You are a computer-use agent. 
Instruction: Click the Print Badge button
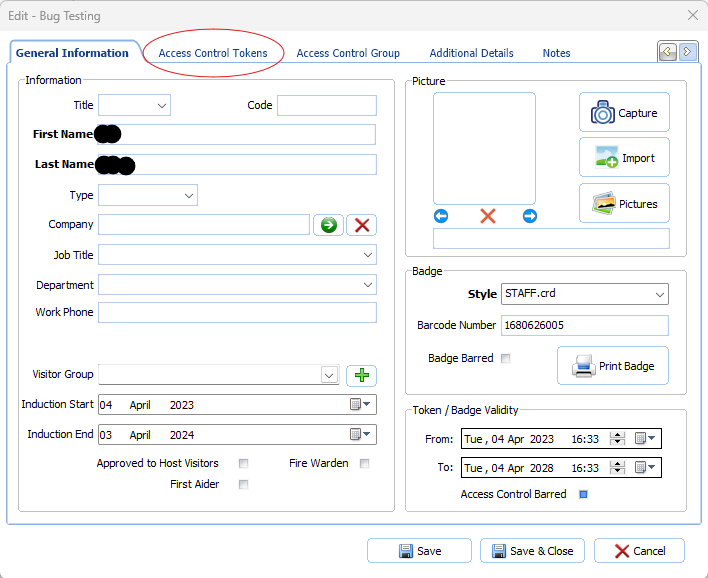pos(613,366)
